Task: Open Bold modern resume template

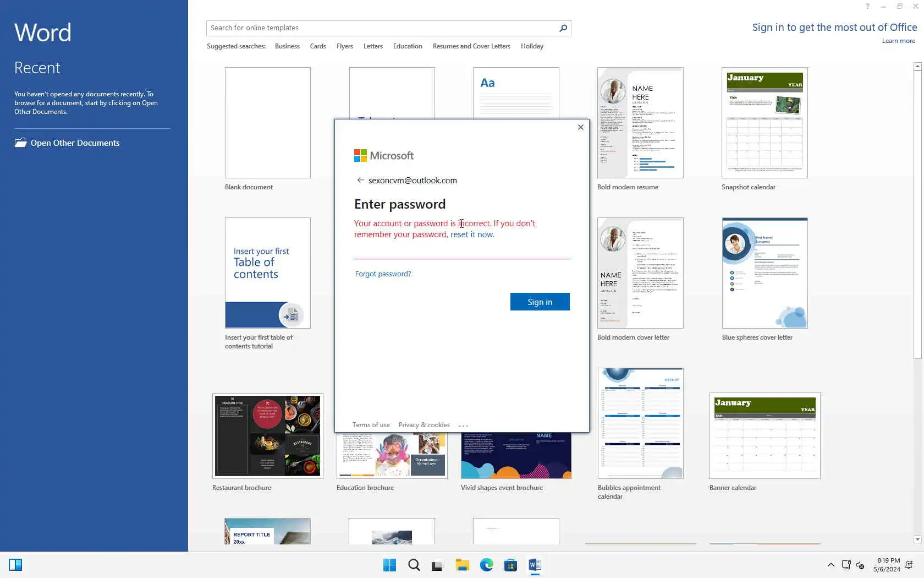Action: 640,123
